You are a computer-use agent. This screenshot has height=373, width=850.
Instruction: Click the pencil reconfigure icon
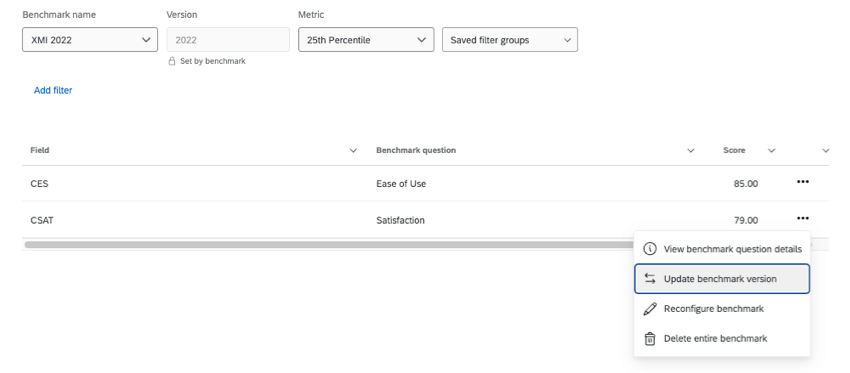[649, 308]
